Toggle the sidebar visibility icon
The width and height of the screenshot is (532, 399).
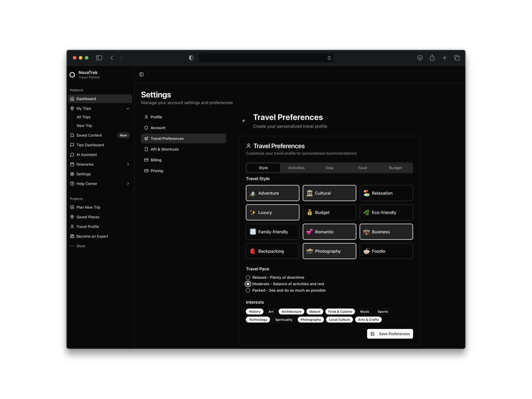tap(142, 74)
